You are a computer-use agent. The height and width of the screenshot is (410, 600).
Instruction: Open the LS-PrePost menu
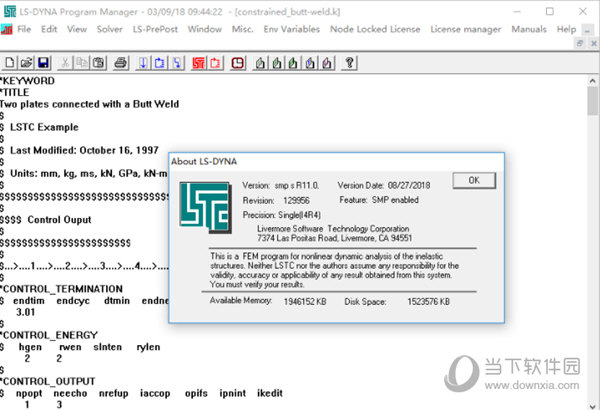pos(155,29)
